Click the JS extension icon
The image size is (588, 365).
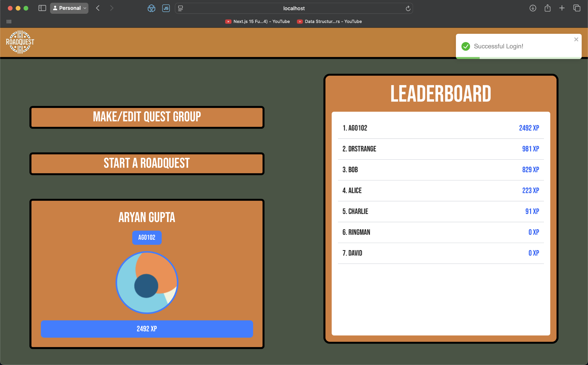tap(166, 8)
